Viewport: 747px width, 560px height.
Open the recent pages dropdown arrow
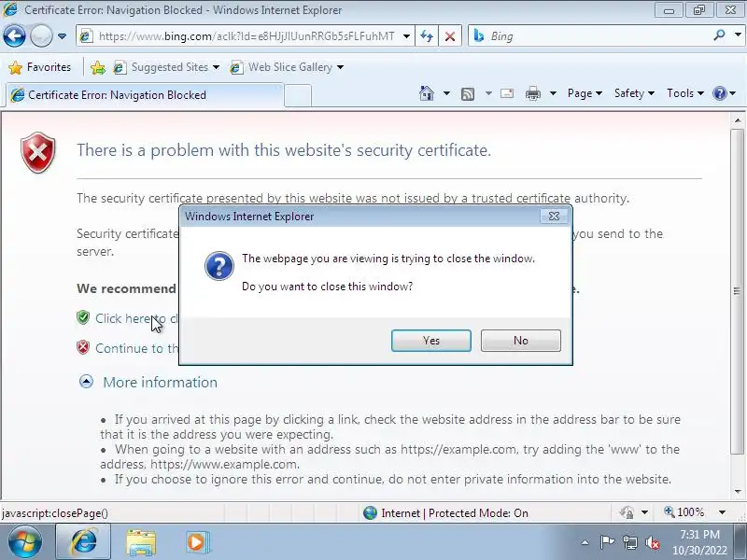(62, 36)
